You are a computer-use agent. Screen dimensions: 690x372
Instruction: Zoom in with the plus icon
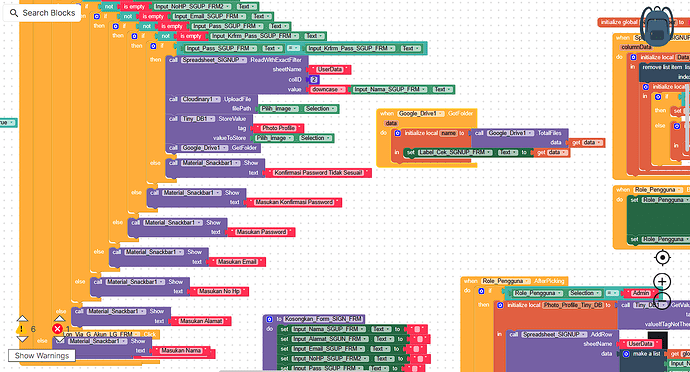[x=662, y=282]
